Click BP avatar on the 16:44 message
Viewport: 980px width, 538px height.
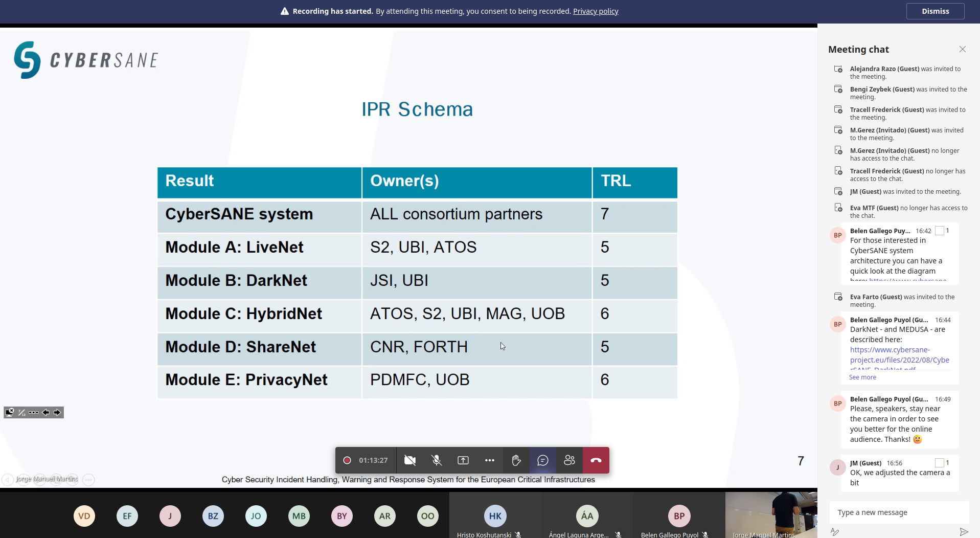tap(838, 324)
